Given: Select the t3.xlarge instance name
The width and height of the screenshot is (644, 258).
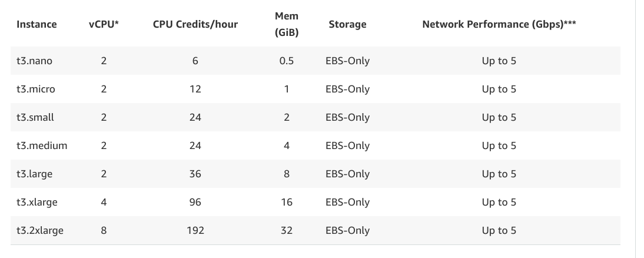Looking at the screenshot, I should 37,202.
